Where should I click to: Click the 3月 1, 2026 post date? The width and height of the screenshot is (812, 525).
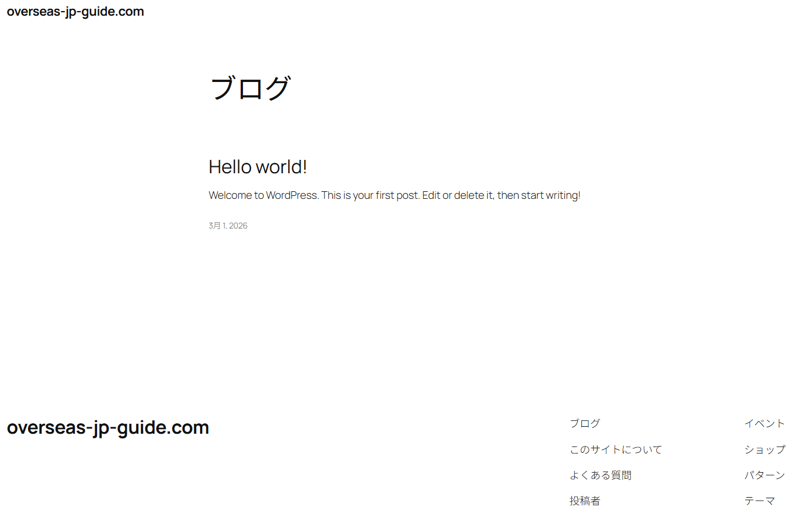[228, 226]
